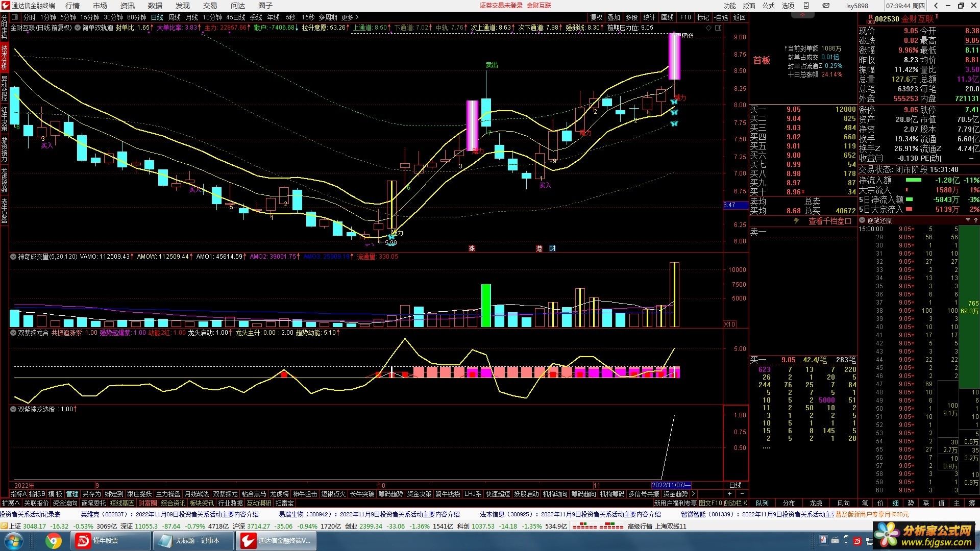
Task: Click the F10 company info button
Action: click(685, 17)
